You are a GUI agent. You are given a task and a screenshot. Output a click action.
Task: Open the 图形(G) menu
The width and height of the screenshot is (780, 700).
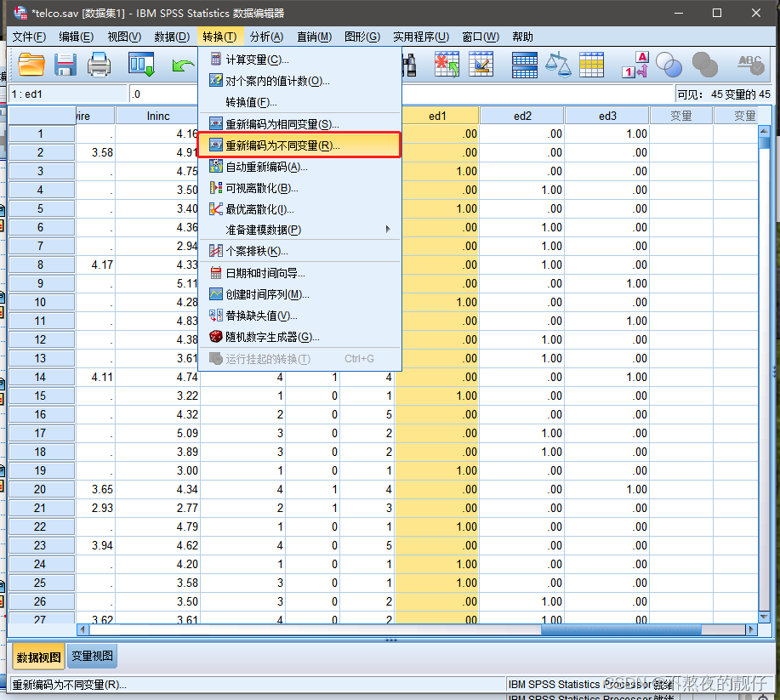362,37
